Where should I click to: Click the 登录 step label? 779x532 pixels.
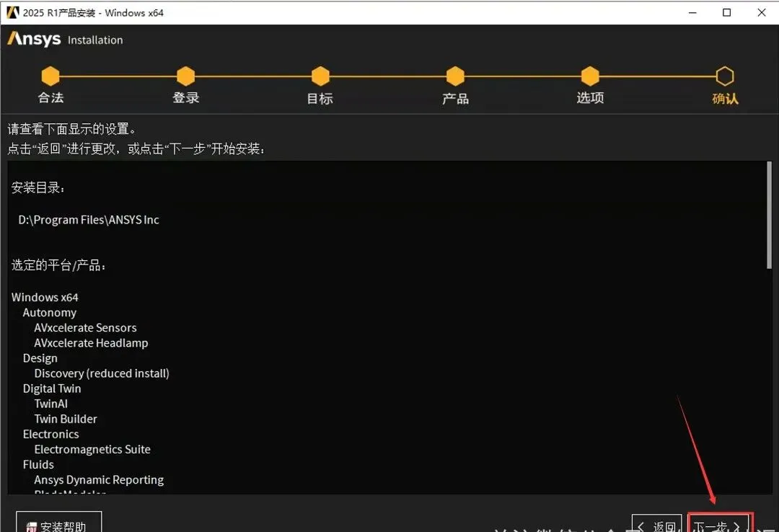tap(186, 98)
